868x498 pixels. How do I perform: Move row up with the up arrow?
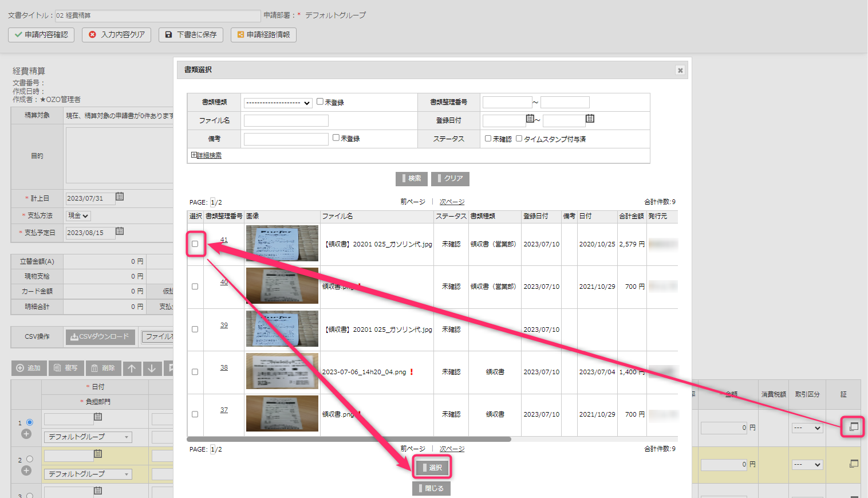pyautogui.click(x=132, y=368)
